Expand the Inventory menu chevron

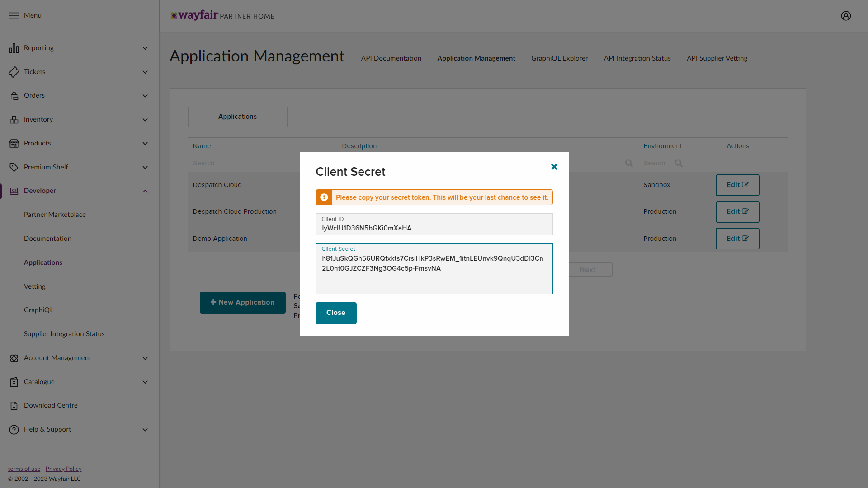click(145, 120)
